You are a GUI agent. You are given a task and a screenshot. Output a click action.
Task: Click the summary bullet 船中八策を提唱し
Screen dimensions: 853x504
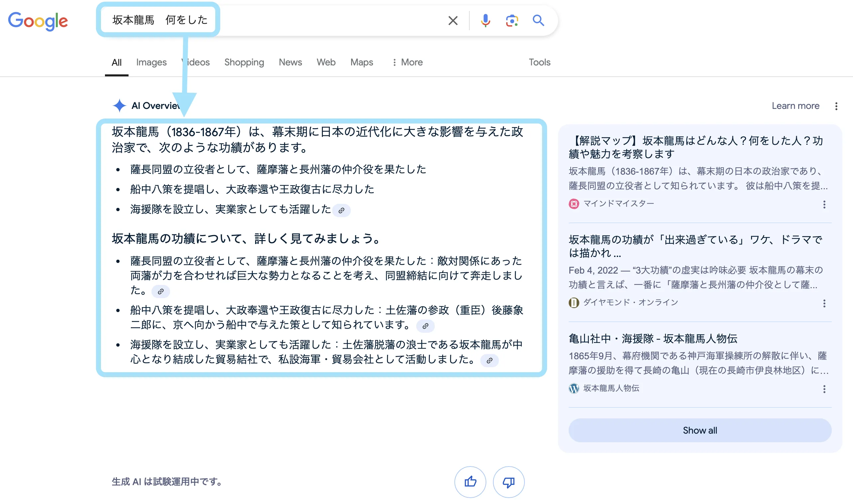(252, 190)
